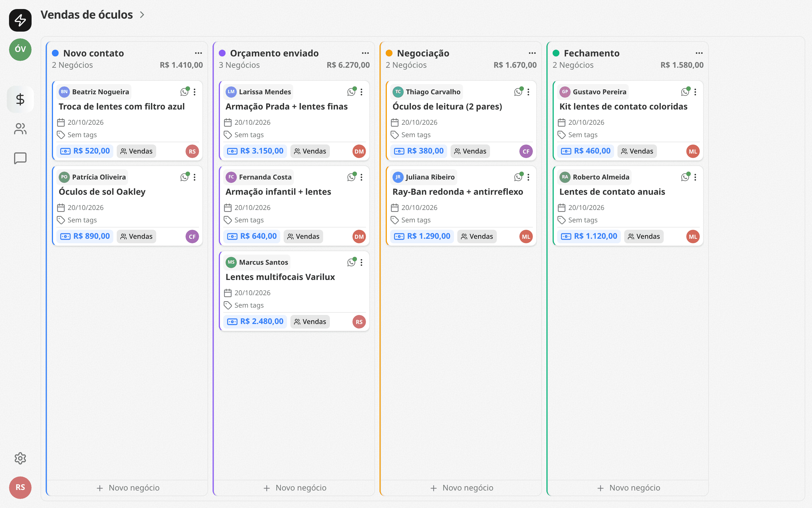The width and height of the screenshot is (812, 508).
Task: Click Vendas team tag on Patrícia Oliveira card
Action: point(136,237)
